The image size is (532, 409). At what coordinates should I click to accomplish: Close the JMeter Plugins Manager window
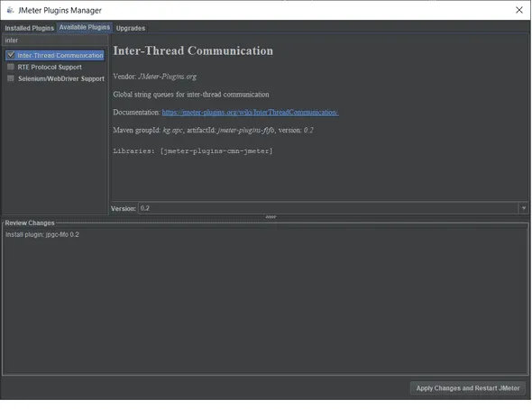pyautogui.click(x=518, y=10)
